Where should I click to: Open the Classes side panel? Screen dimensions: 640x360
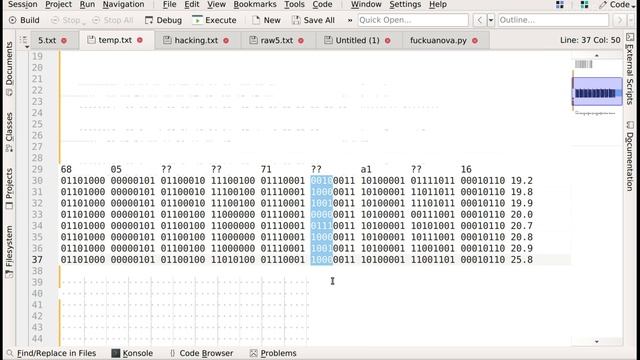pyautogui.click(x=9, y=132)
